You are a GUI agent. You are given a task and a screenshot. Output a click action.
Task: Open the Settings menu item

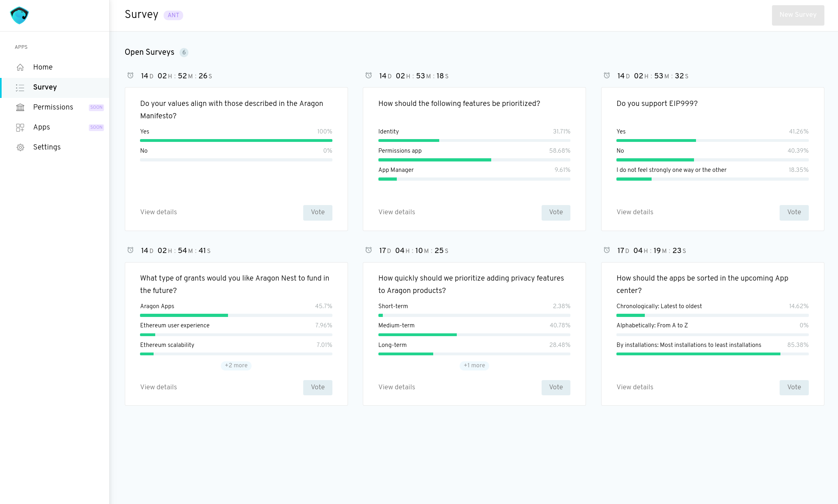click(55, 147)
